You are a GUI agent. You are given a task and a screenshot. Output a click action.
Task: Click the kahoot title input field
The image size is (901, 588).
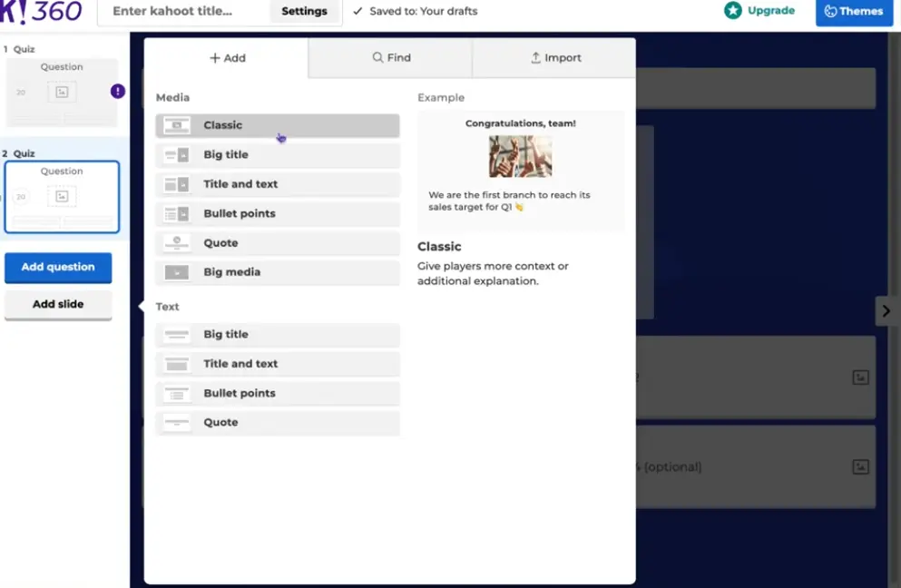coord(186,12)
